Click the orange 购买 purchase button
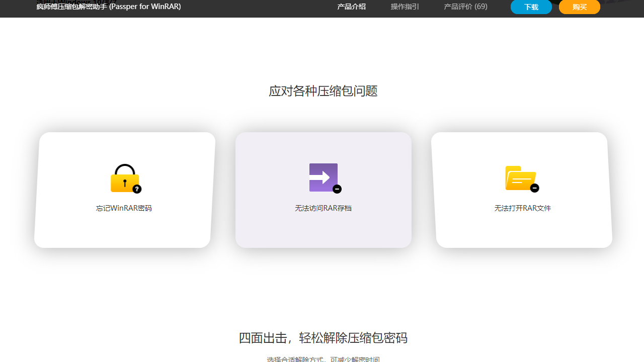Image resolution: width=644 pixels, height=362 pixels. tap(579, 7)
